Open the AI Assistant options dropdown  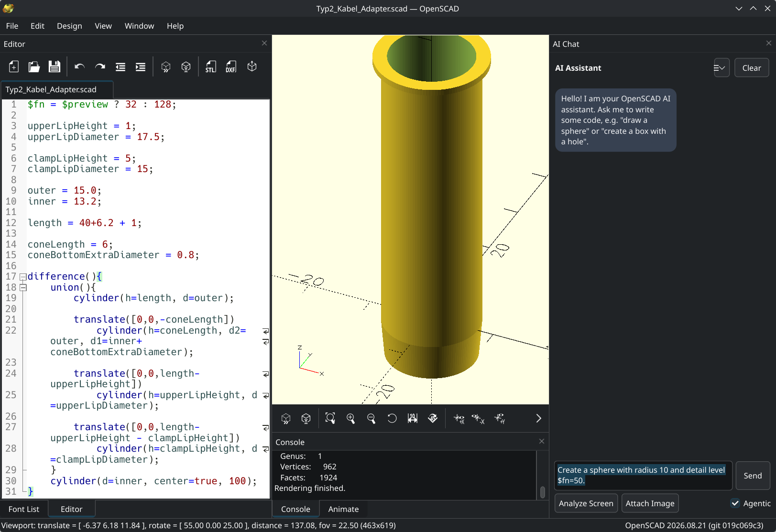point(721,68)
